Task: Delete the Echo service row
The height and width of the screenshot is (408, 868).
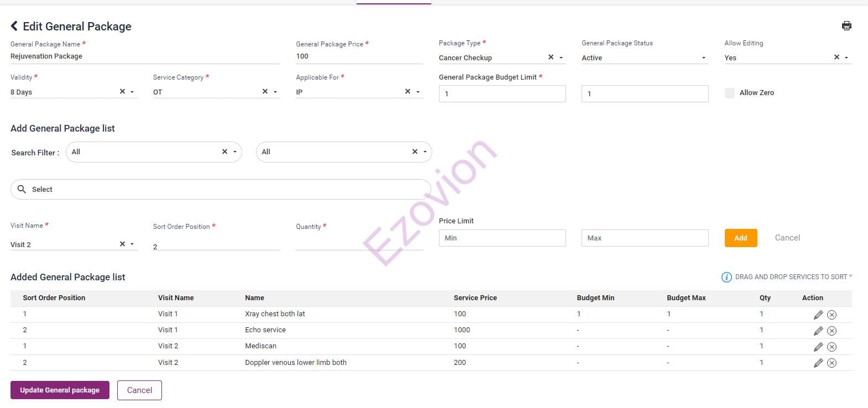Action: [832, 331]
